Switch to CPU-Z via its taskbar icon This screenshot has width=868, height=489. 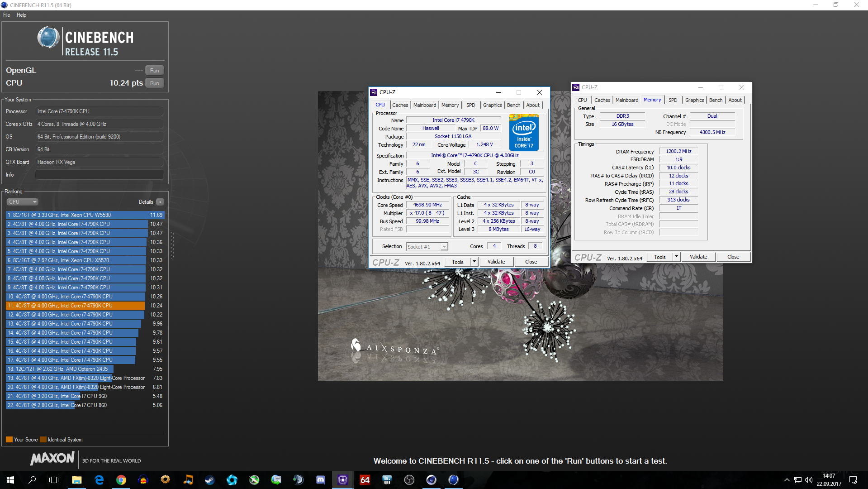click(342, 479)
